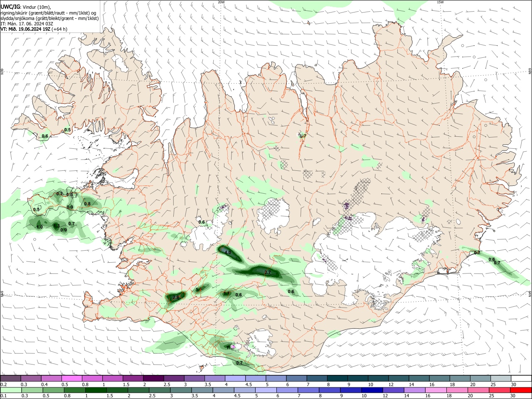Click the light gray 25 mm snow swatch
This screenshot has height=399, width=532.
[501, 379]
